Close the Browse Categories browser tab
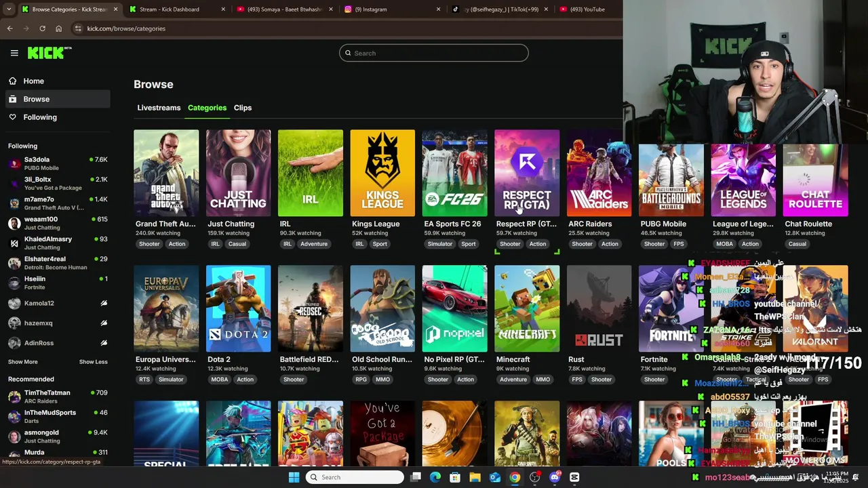Viewport: 868px width, 488px height. click(116, 9)
